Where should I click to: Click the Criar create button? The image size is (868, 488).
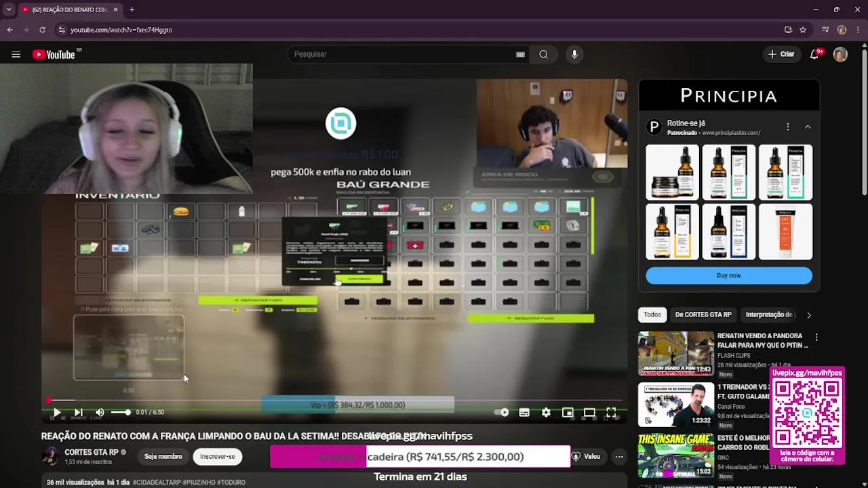pos(781,54)
